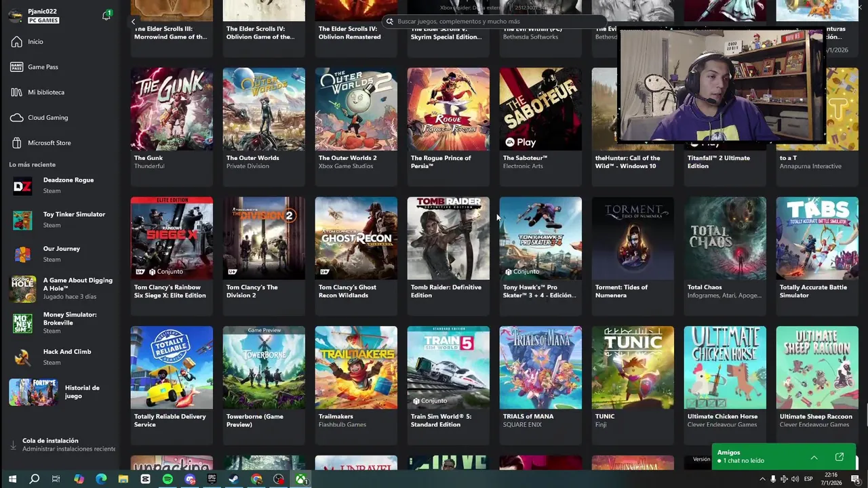Open Torment: Tides of Numenera tile
The image size is (868, 488).
point(633,256)
